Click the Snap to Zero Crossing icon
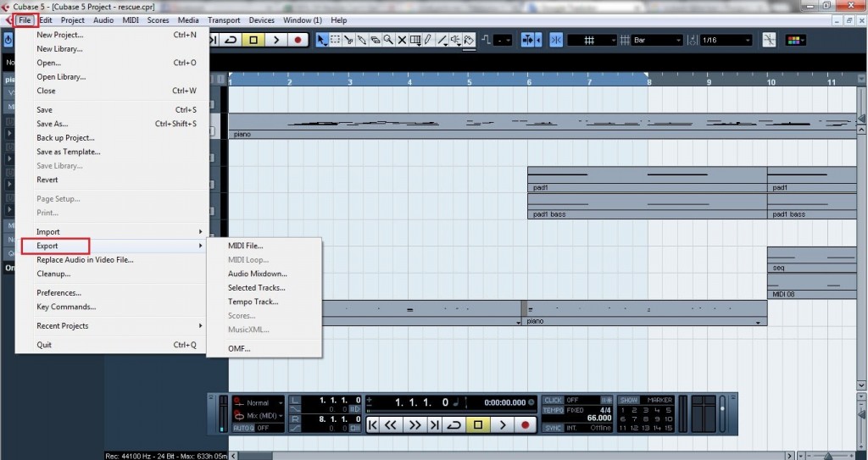The image size is (868, 460). point(770,40)
